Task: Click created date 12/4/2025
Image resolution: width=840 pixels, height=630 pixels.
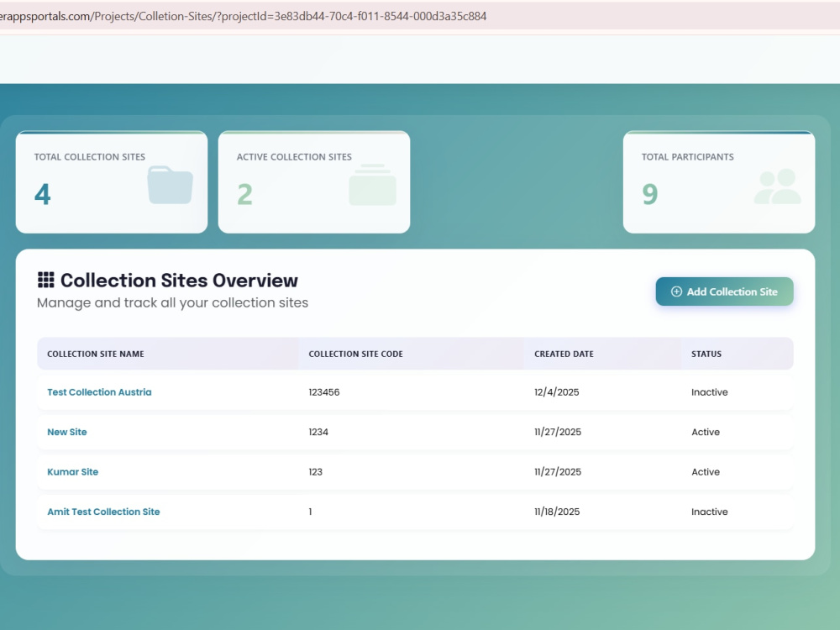Action: [557, 392]
